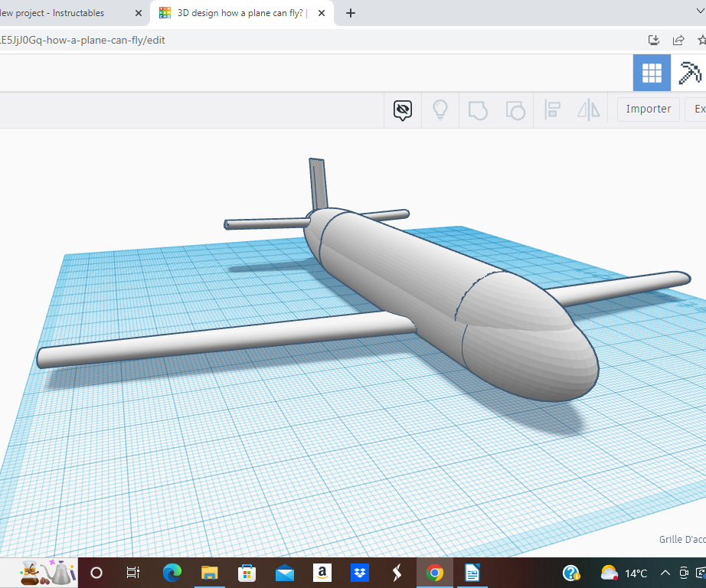The image size is (706, 588).
Task: Mirror the plane using the Flip icon
Action: click(x=587, y=109)
